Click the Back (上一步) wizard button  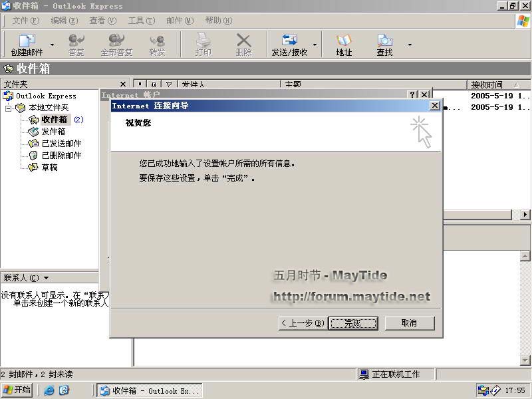pyautogui.click(x=303, y=323)
